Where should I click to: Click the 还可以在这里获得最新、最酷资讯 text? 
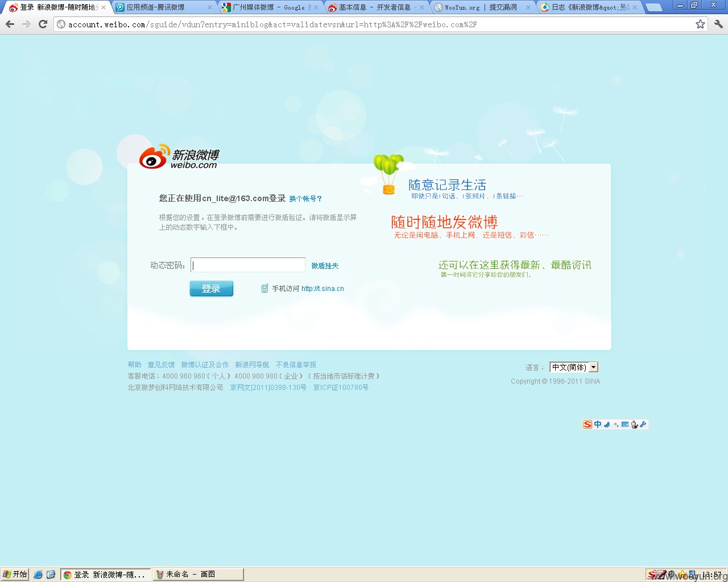point(515,265)
